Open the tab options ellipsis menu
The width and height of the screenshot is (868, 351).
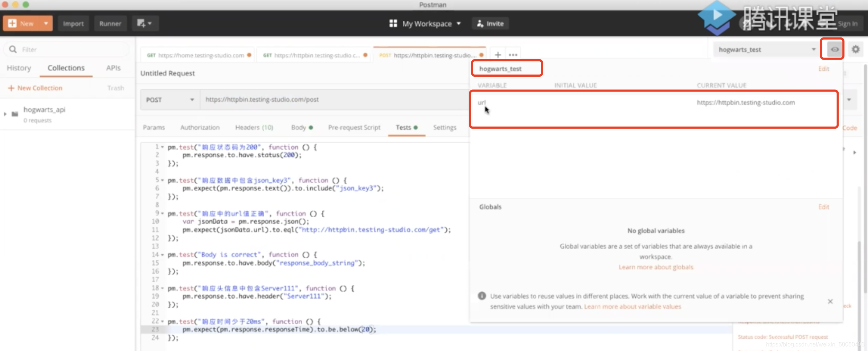point(513,55)
